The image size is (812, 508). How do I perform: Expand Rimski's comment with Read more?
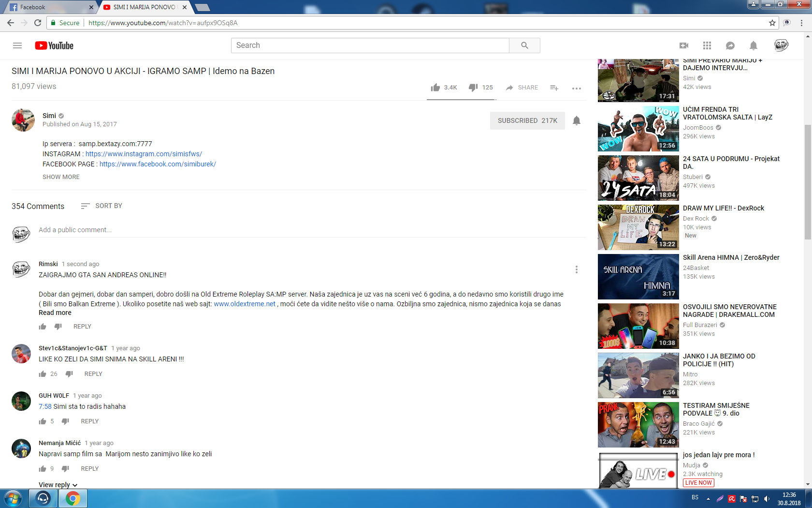[55, 313]
